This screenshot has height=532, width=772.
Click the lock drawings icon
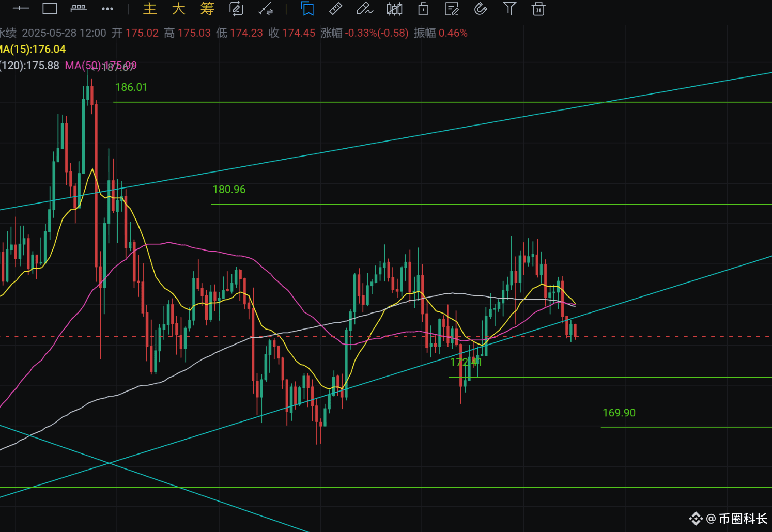pyautogui.click(x=423, y=9)
